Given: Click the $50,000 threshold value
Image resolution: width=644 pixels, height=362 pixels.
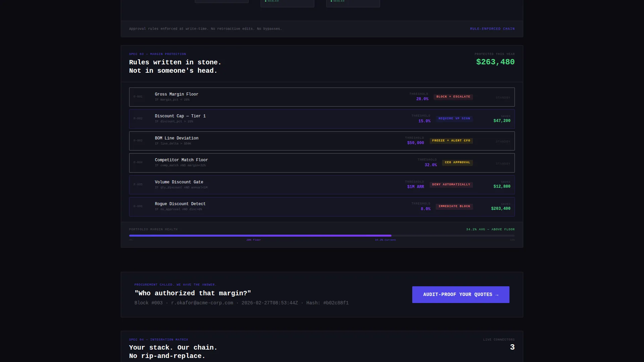Looking at the screenshot, I should pos(416,143).
